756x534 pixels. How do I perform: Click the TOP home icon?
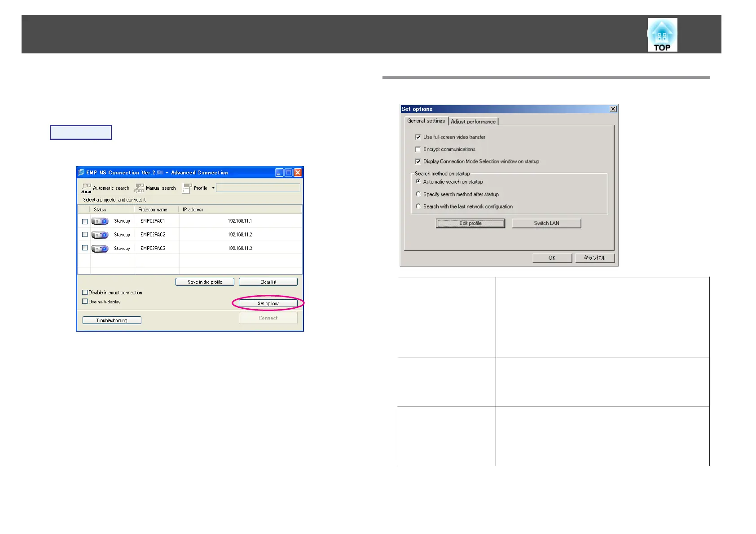coord(662,35)
